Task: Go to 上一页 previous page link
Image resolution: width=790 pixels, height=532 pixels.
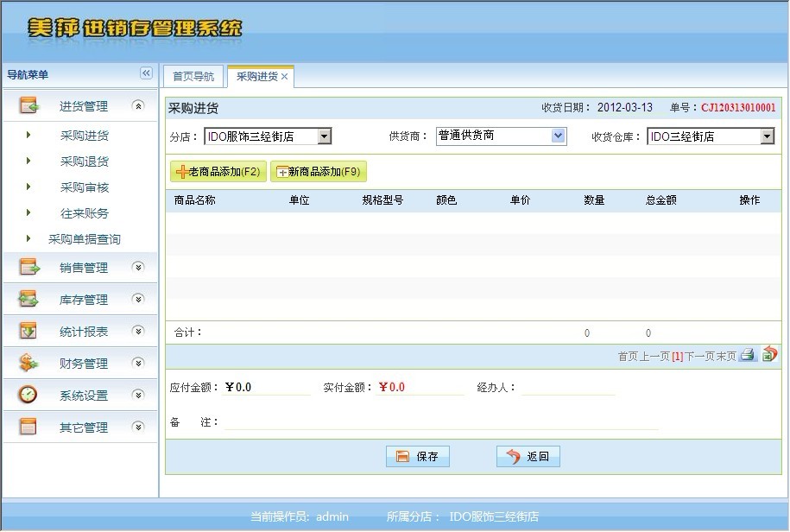Action: [654, 357]
